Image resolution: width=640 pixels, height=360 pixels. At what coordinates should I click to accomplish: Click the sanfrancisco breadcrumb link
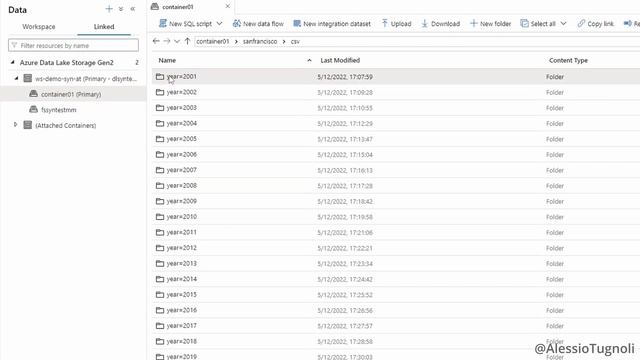260,41
